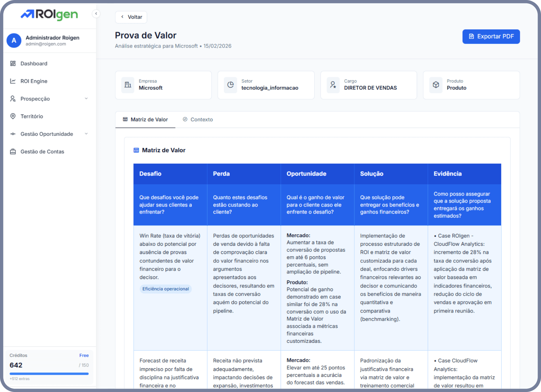The width and height of the screenshot is (541, 392).
Task: Collapse the sidebar with the chevron button
Action: click(x=96, y=14)
